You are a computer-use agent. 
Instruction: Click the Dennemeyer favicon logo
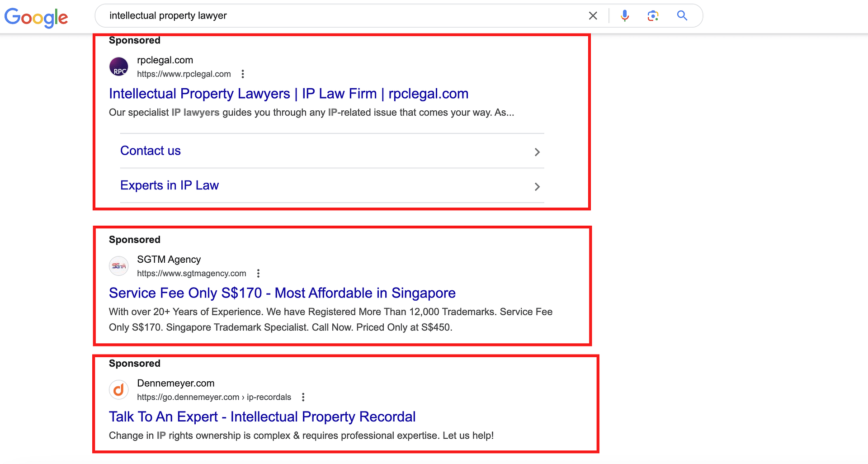[119, 389]
